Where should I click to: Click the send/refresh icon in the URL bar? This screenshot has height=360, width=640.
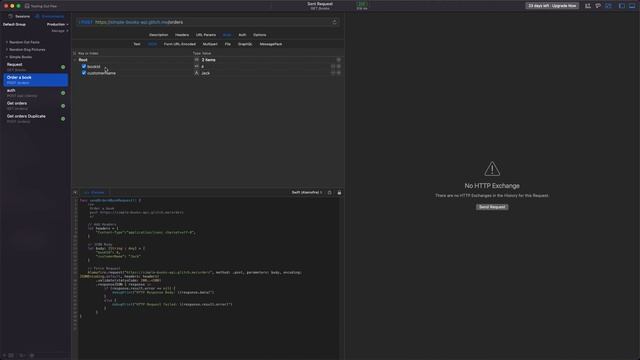coord(334,22)
